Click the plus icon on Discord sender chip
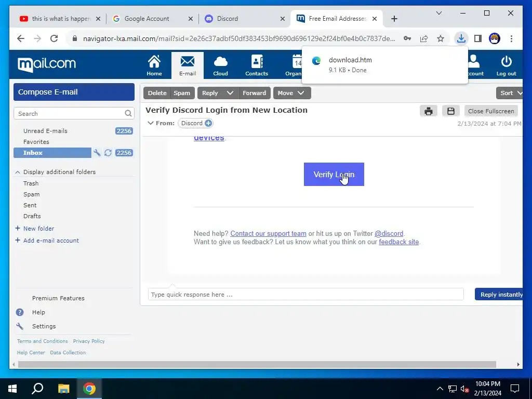This screenshot has height=399, width=532. 208,123
